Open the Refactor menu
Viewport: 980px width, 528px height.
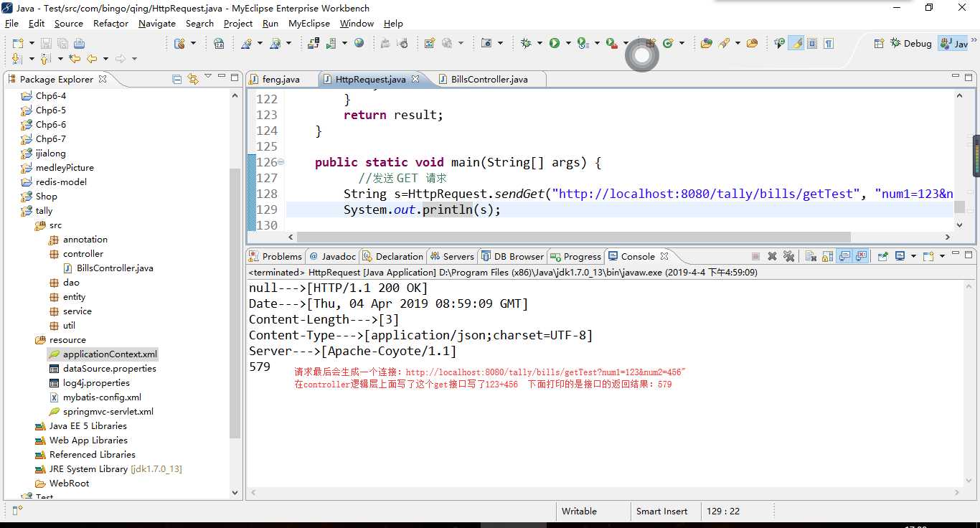pyautogui.click(x=110, y=23)
